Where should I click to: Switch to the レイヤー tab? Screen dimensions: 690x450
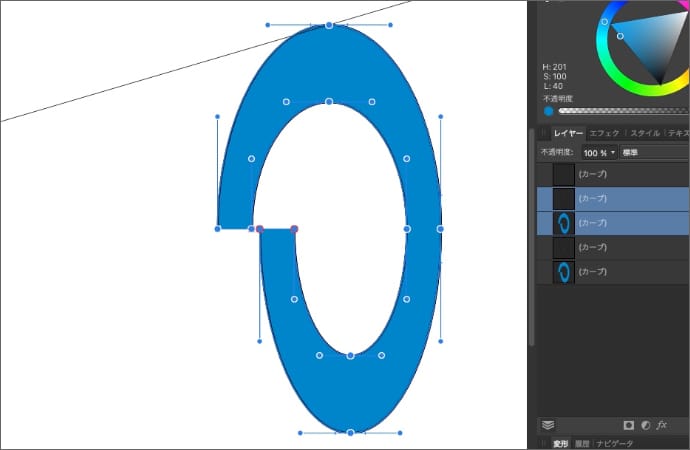(x=568, y=133)
